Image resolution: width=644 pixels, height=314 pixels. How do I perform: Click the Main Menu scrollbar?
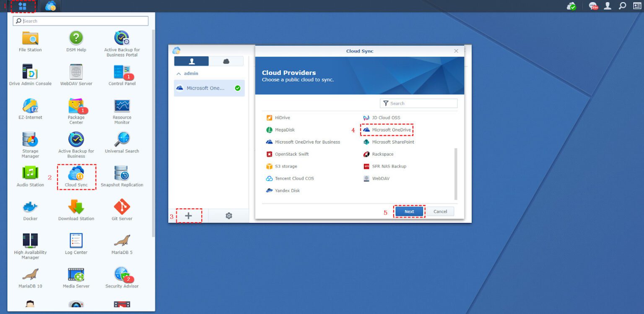tap(153, 133)
